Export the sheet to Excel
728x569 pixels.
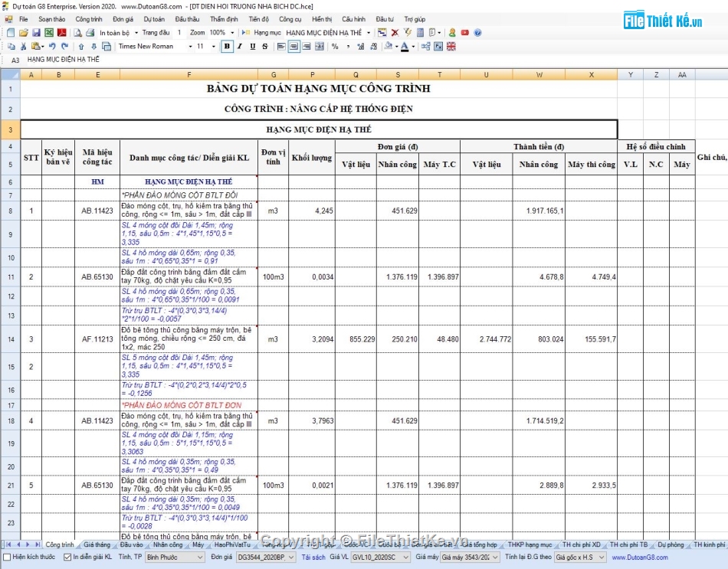tap(49, 32)
